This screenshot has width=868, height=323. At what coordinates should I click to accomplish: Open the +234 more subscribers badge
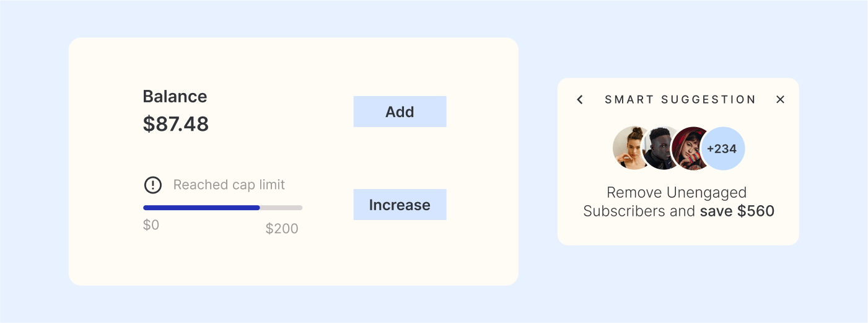tap(722, 149)
